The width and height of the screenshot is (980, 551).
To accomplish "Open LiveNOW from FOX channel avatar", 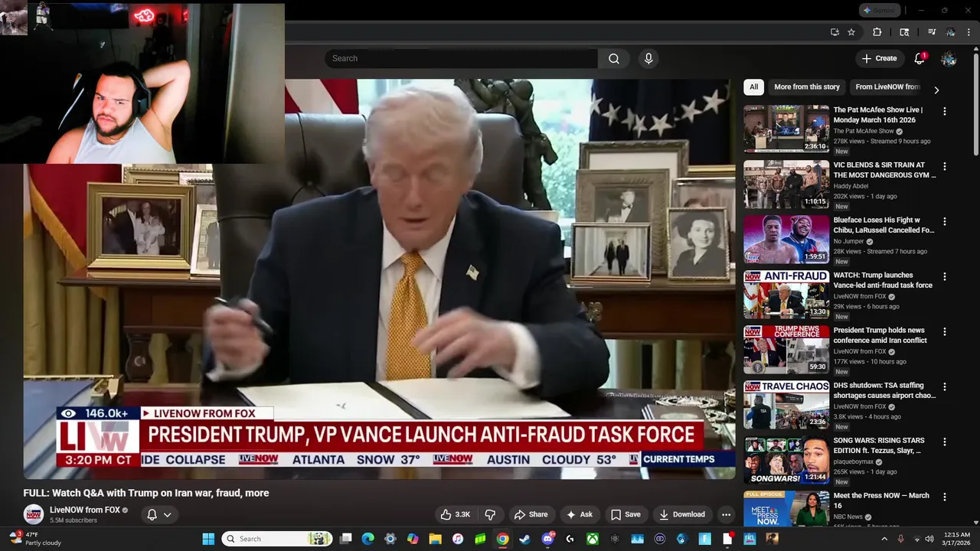I will click(x=33, y=514).
